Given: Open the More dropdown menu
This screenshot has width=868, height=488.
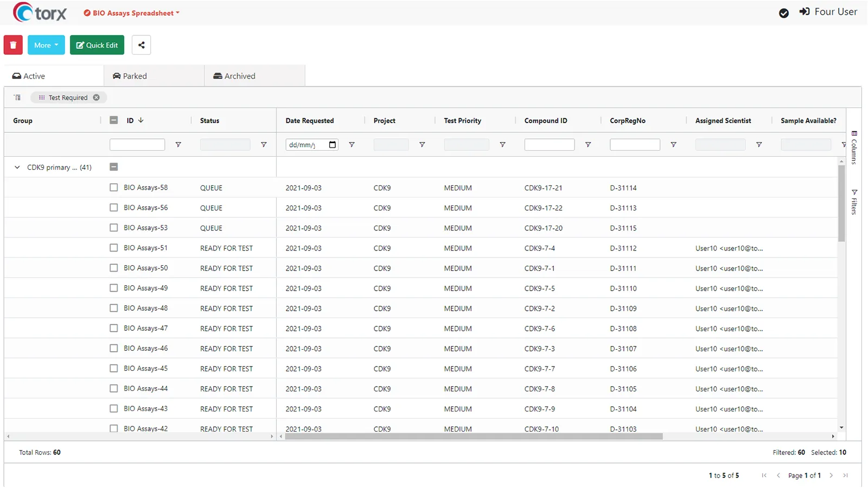Looking at the screenshot, I should tap(46, 45).
